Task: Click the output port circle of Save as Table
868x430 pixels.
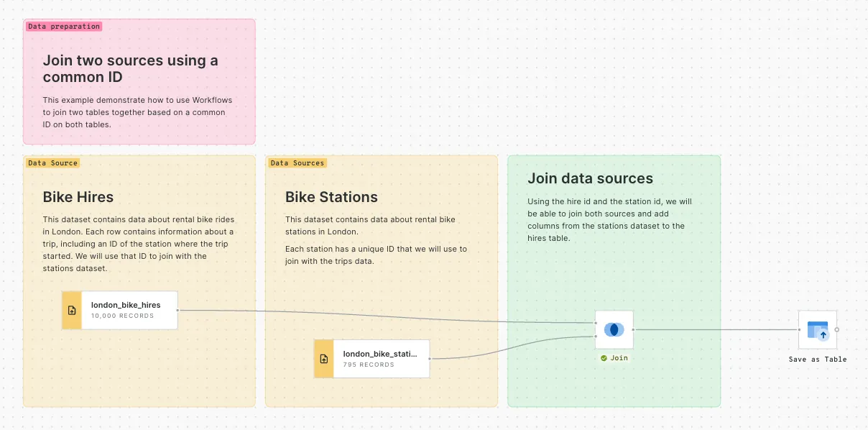Action: tap(837, 329)
